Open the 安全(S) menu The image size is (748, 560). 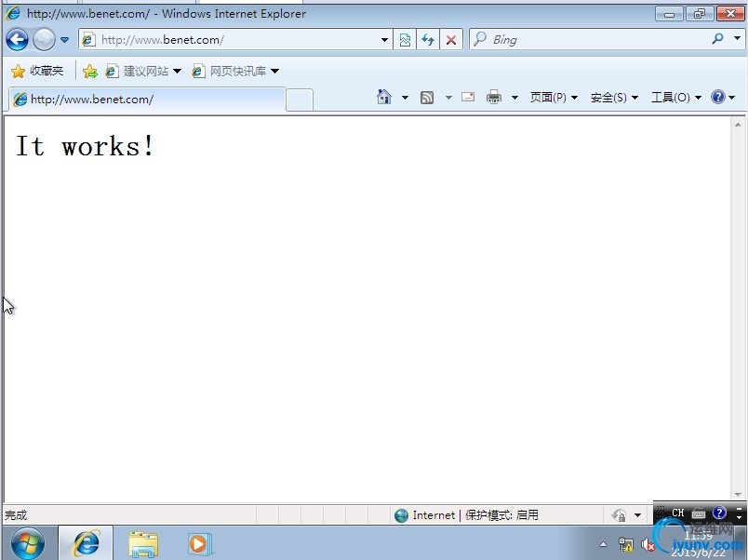614,98
